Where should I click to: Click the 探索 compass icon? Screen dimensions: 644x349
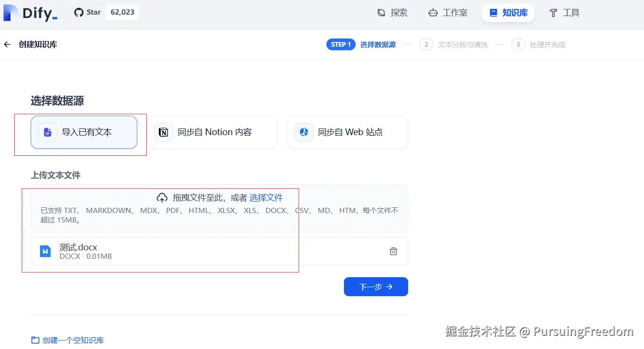point(381,13)
